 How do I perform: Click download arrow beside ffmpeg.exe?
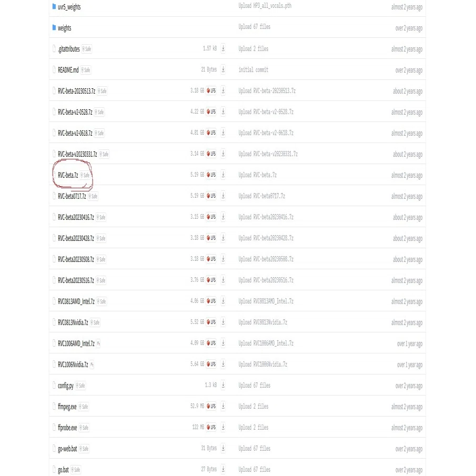[x=223, y=406]
